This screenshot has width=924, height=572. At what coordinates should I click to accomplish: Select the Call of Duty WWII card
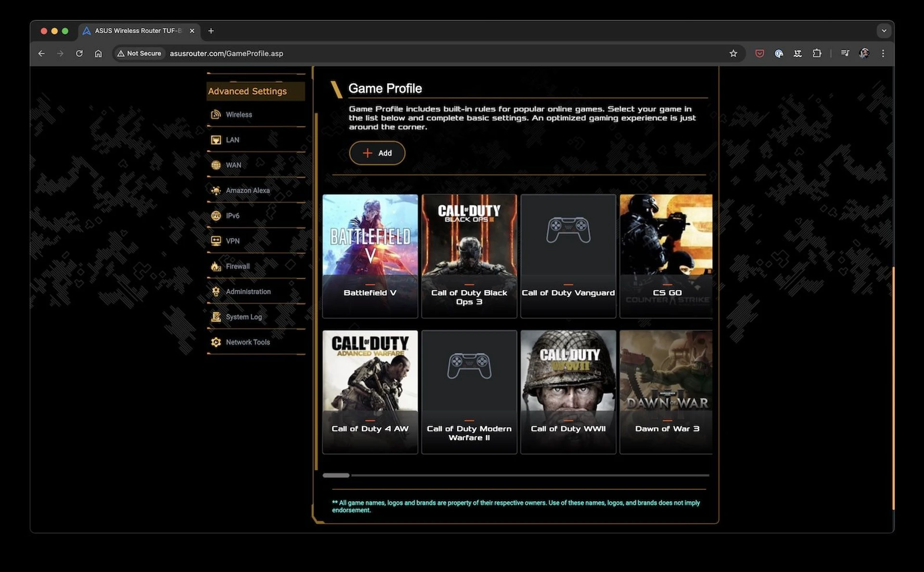point(568,392)
